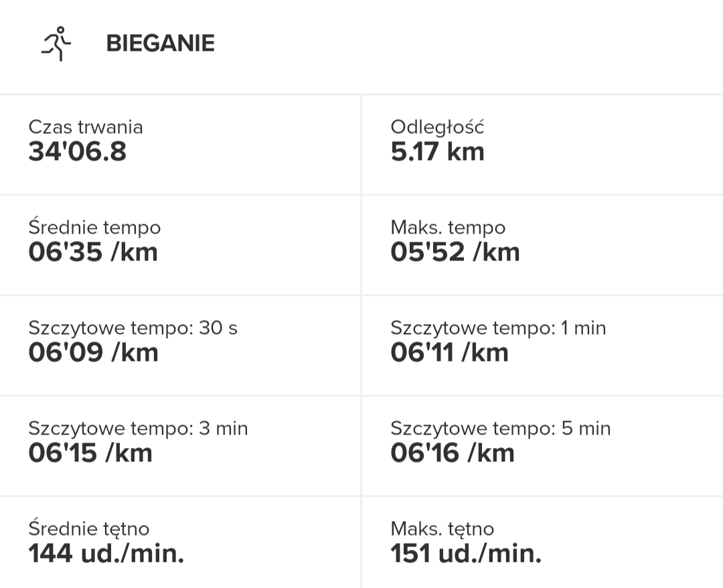Select the Szczytowe tempo: 5 min label
Viewport: 723px width, 588px height.
click(x=500, y=428)
